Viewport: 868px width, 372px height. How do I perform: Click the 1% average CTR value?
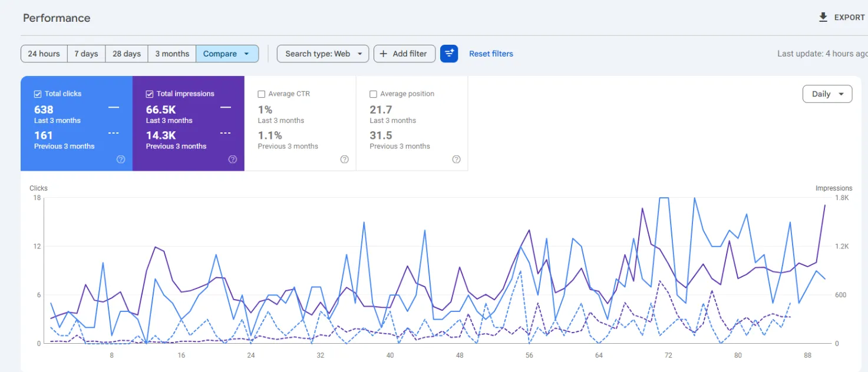click(x=265, y=109)
